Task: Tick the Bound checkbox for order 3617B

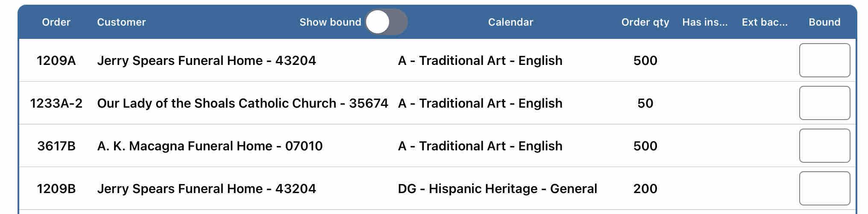Action: point(824,146)
